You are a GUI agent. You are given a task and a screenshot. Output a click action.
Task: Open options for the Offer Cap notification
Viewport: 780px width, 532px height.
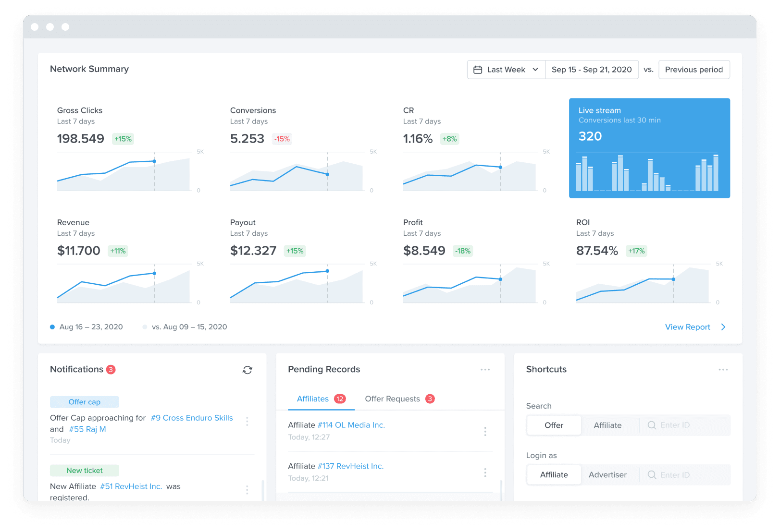pyautogui.click(x=247, y=421)
